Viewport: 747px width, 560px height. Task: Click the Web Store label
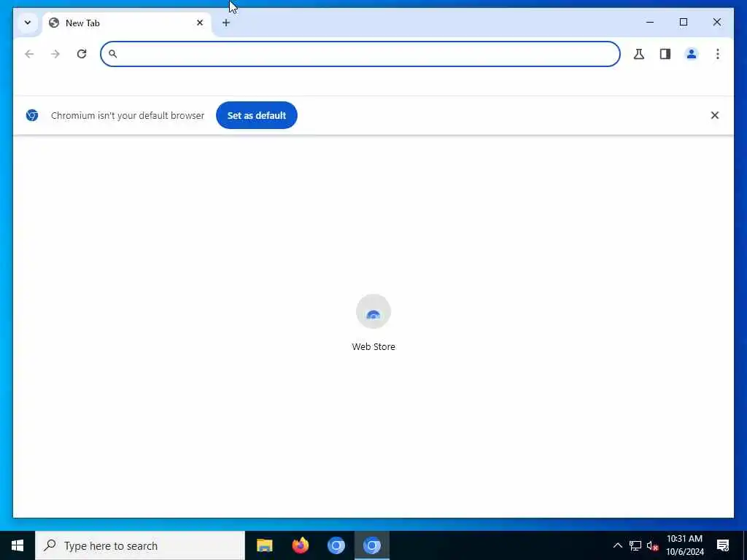pyautogui.click(x=373, y=346)
